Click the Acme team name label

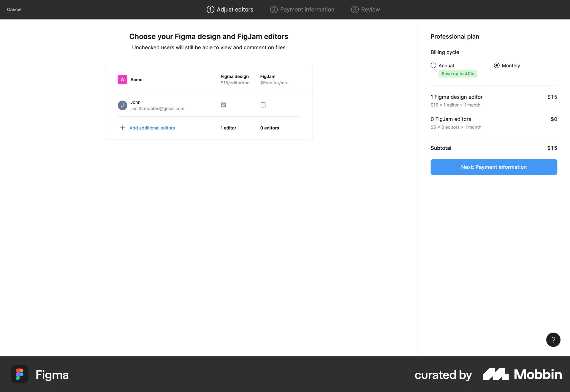click(x=136, y=79)
